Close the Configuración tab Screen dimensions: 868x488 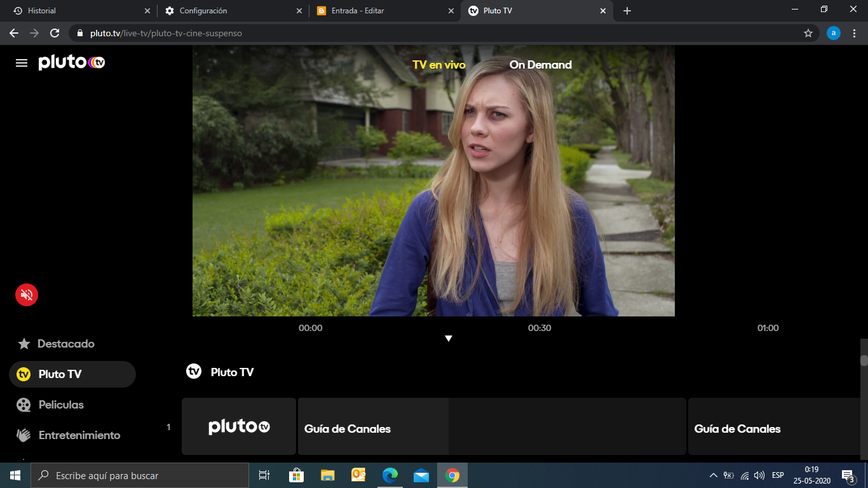[x=299, y=11]
